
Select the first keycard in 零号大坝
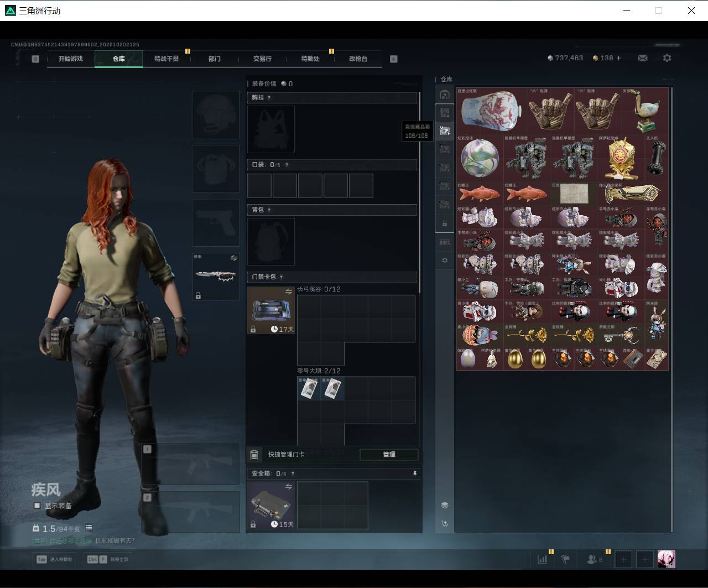[309, 388]
